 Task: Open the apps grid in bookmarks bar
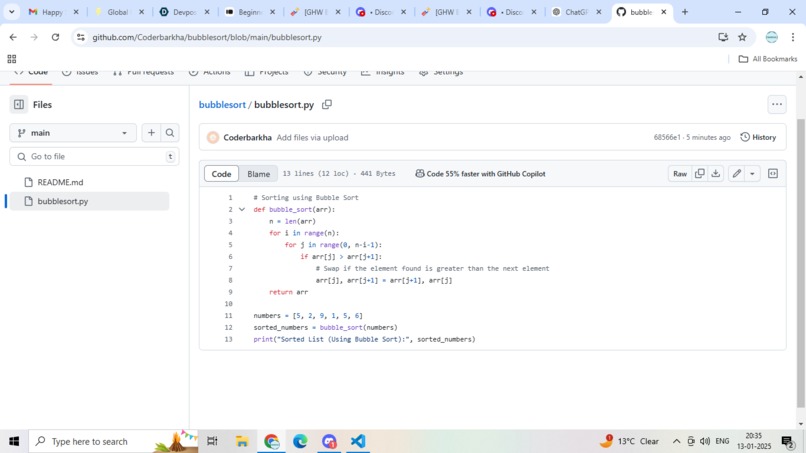click(x=12, y=59)
